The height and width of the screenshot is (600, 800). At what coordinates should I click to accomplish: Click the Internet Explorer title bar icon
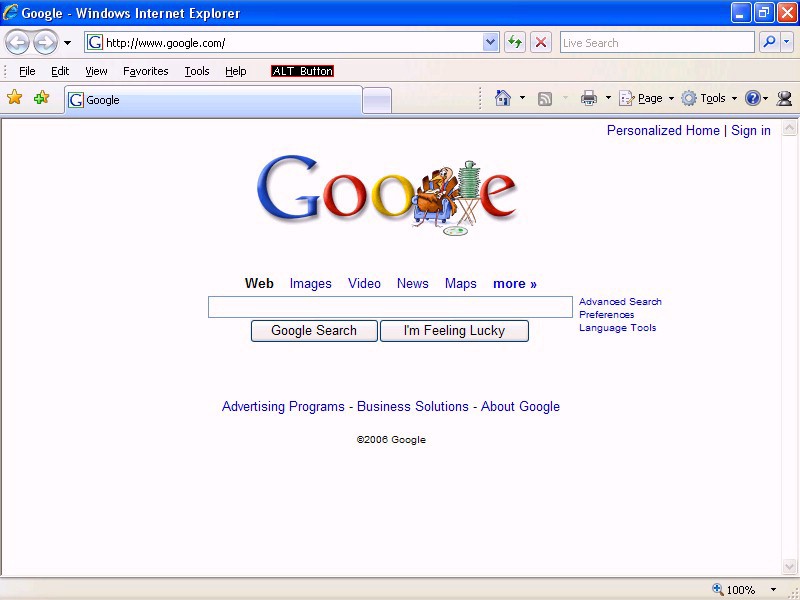tap(10, 13)
